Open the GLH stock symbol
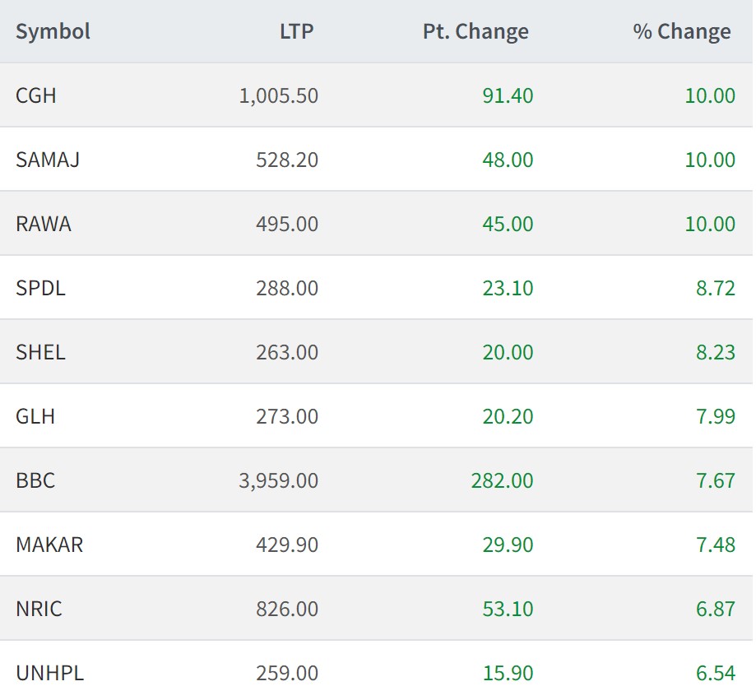Viewport: 756px width, 700px height. pyautogui.click(x=35, y=416)
